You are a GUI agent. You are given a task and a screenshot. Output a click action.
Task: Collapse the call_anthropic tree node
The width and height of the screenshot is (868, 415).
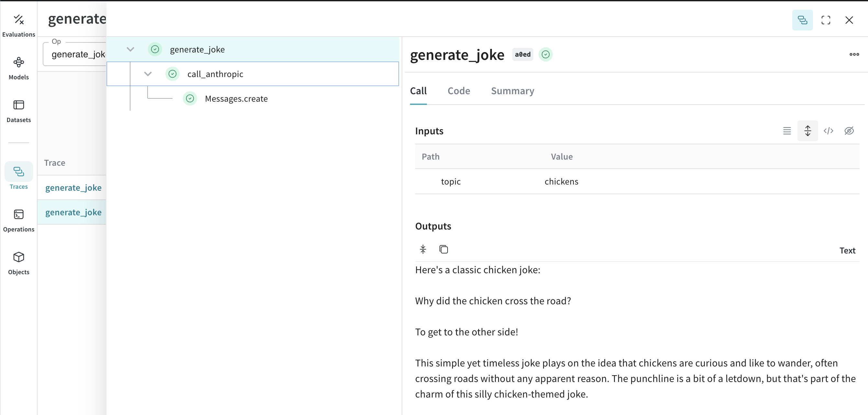point(148,74)
